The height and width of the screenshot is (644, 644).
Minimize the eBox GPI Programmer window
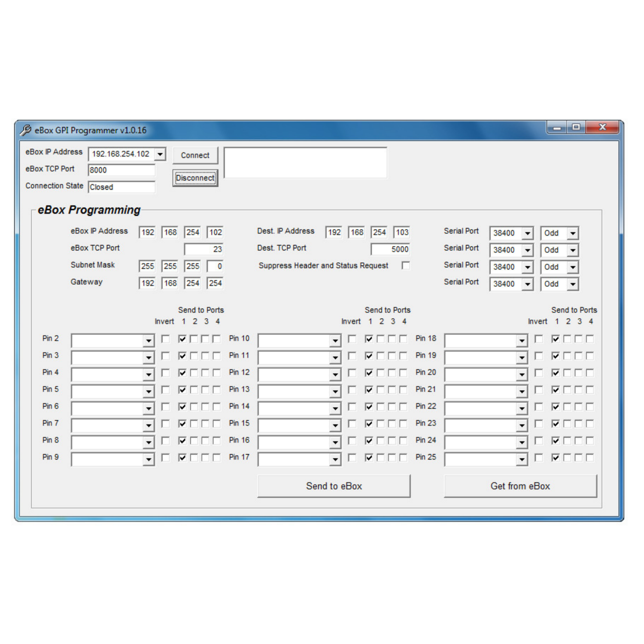[x=557, y=128]
